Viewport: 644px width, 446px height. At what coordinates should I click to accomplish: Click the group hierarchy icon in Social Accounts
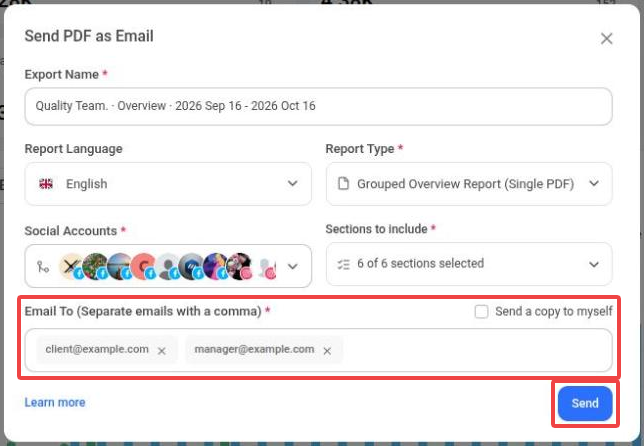point(43,267)
